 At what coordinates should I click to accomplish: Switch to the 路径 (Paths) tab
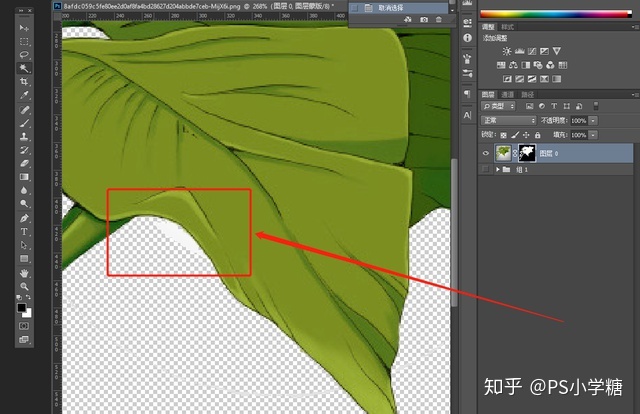coord(527,94)
